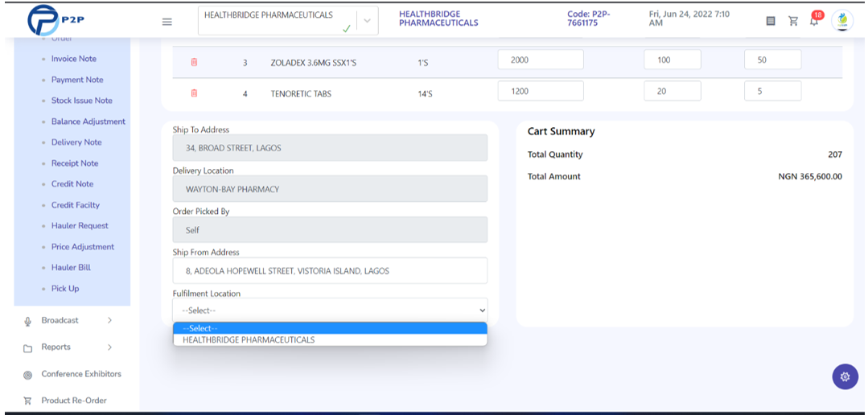Viewport: 868px width, 415px height.
Task: Open the user profile avatar
Action: point(842,20)
